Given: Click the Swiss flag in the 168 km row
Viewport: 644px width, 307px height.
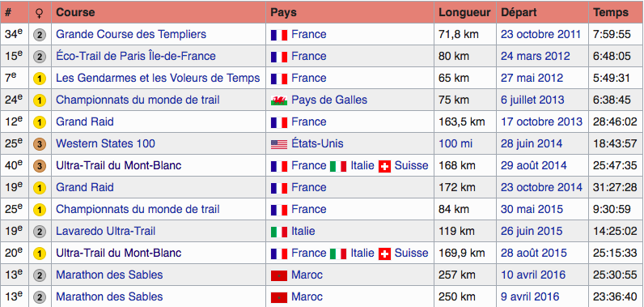Looking at the screenshot, I should 384,166.
